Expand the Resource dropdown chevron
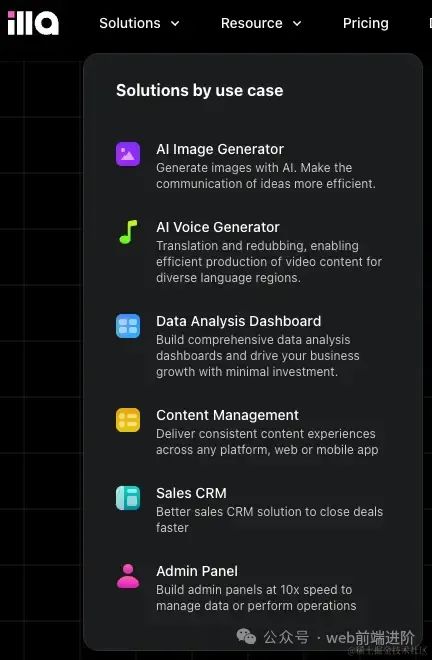432x660 pixels. pyautogui.click(x=297, y=24)
